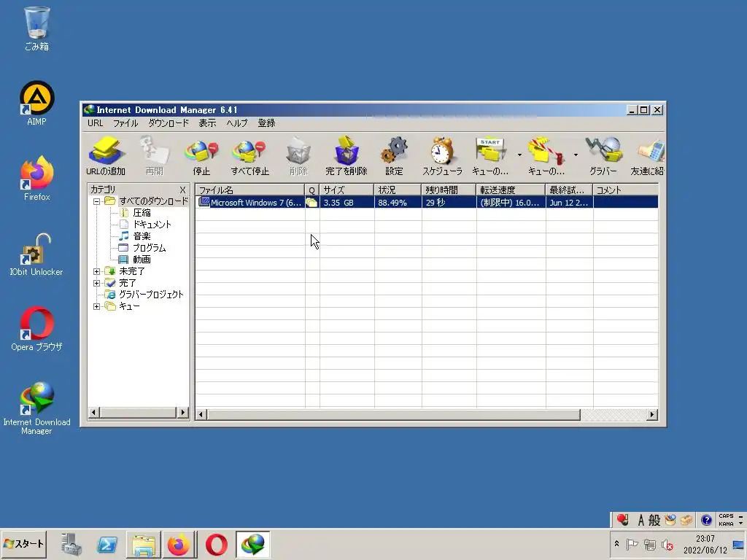Select the 完了 category
The width and height of the screenshot is (747, 560).
(x=127, y=283)
